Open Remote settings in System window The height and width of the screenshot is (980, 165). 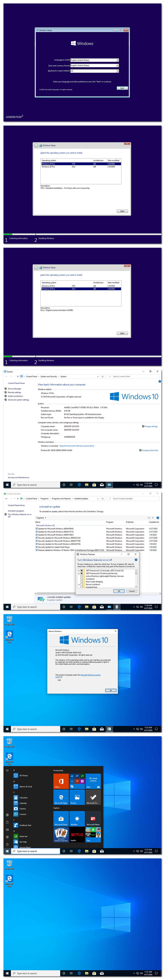point(14,392)
